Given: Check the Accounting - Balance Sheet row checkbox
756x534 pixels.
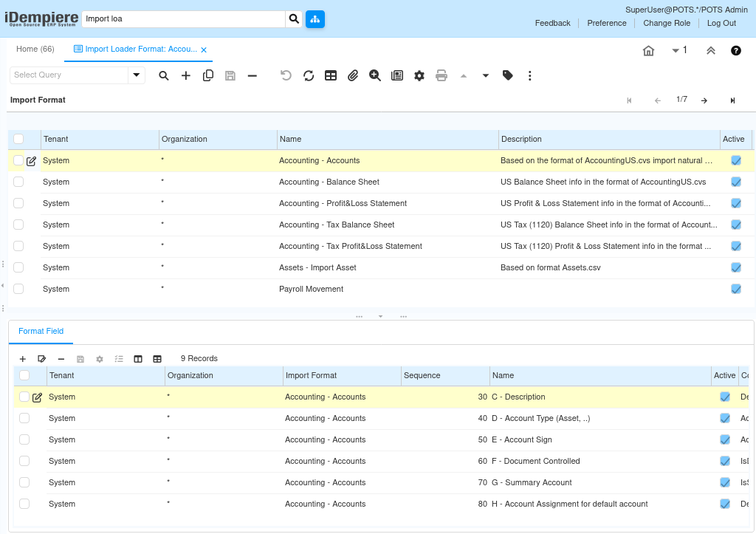Looking at the screenshot, I should [x=18, y=182].
